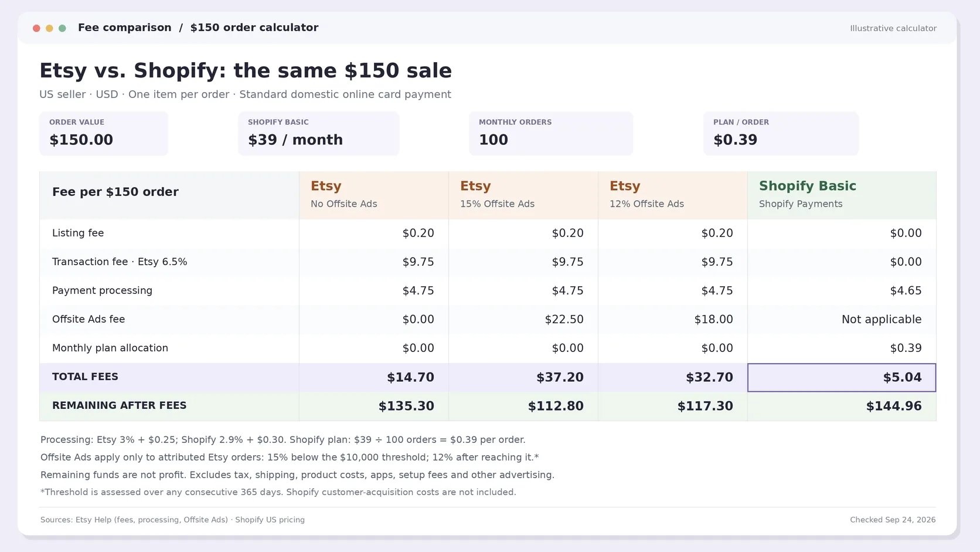
Task: Click the 'Etsy 15% Offsite Ads' column header
Action: (523, 195)
